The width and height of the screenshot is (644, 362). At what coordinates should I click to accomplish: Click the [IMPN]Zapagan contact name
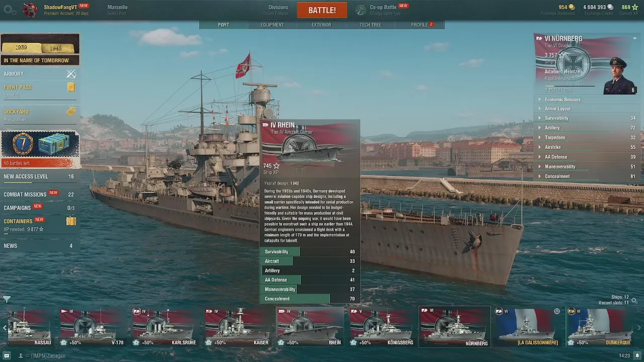48,355
